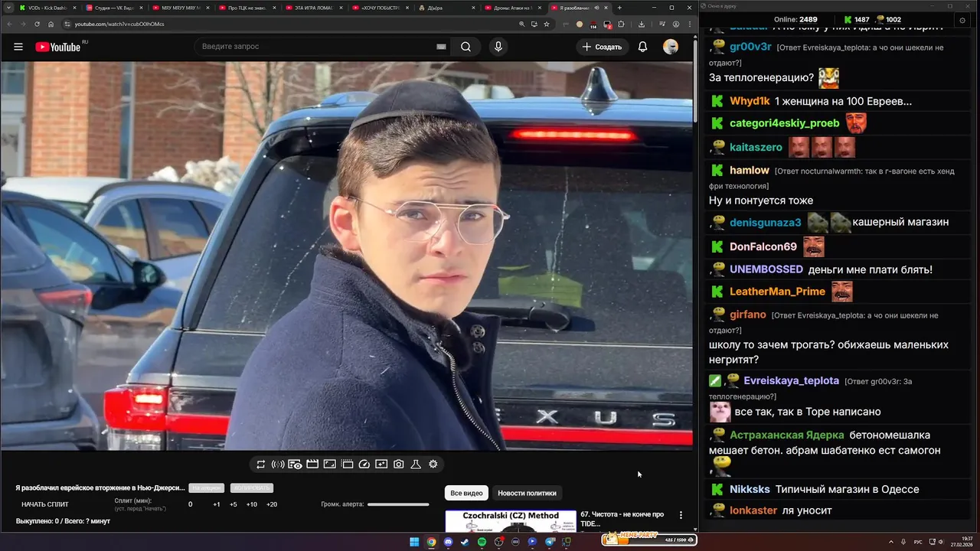Add +10 minutes to the split
980x551 pixels.
(x=251, y=504)
